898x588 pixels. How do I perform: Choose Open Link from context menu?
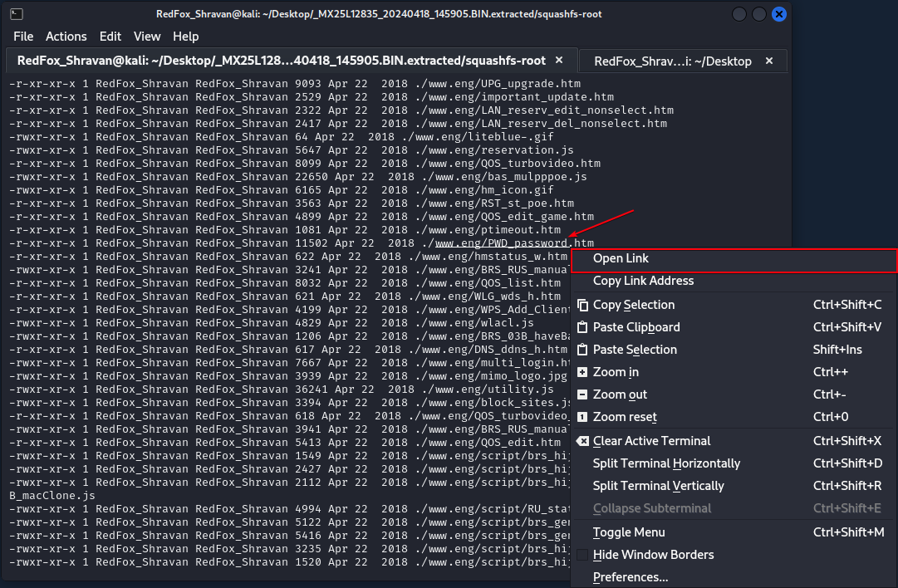click(734, 261)
